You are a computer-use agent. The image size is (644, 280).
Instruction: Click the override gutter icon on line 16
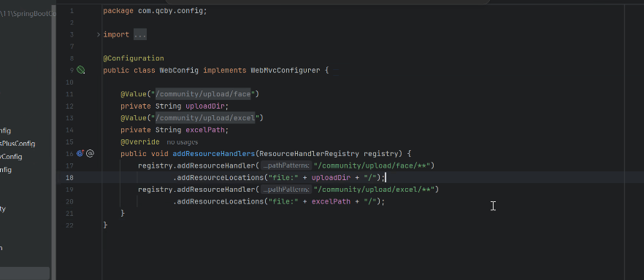80,154
